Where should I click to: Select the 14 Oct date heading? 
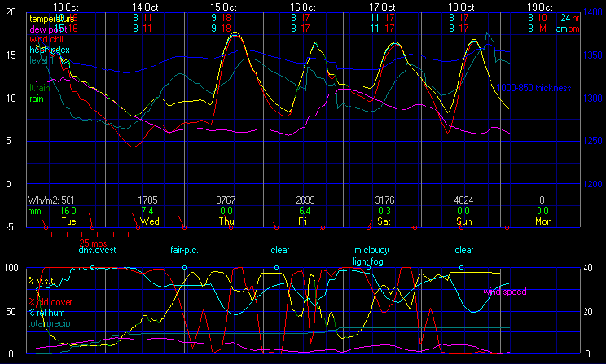pos(145,7)
